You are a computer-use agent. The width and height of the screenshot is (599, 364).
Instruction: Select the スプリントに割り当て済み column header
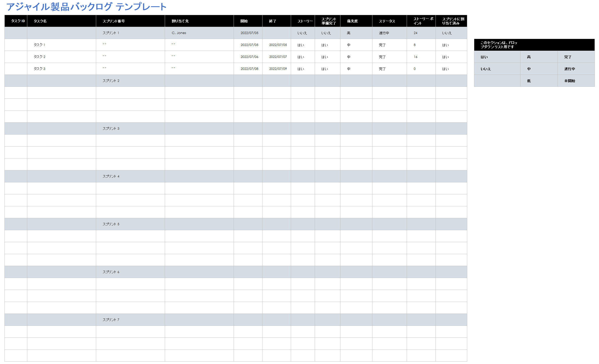[x=451, y=21]
